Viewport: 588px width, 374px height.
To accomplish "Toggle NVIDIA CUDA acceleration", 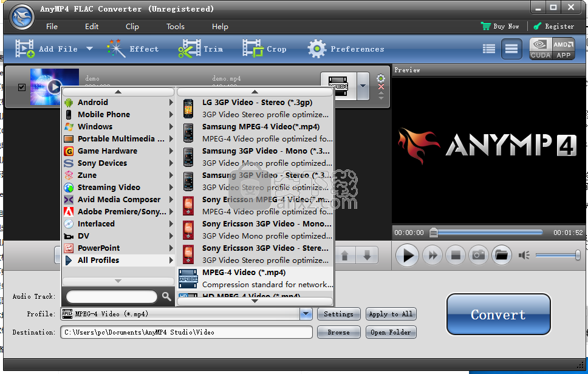I will click(x=541, y=49).
